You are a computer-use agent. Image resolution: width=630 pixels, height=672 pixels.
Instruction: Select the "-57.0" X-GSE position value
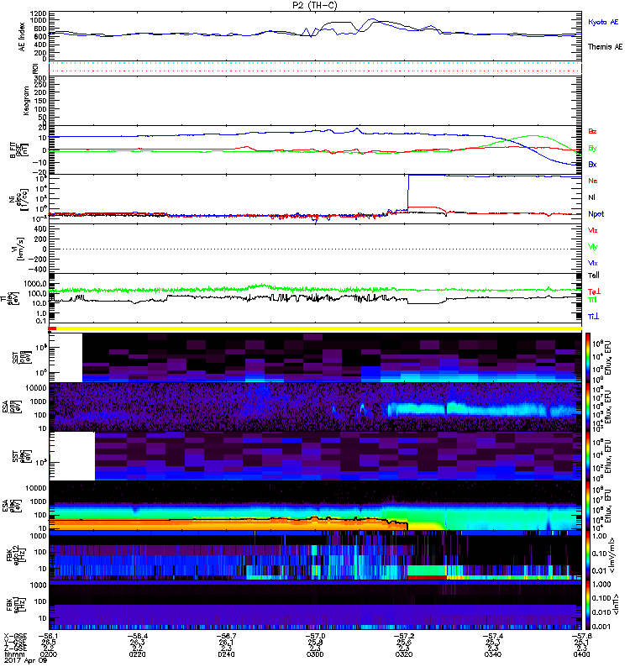tap(315, 637)
